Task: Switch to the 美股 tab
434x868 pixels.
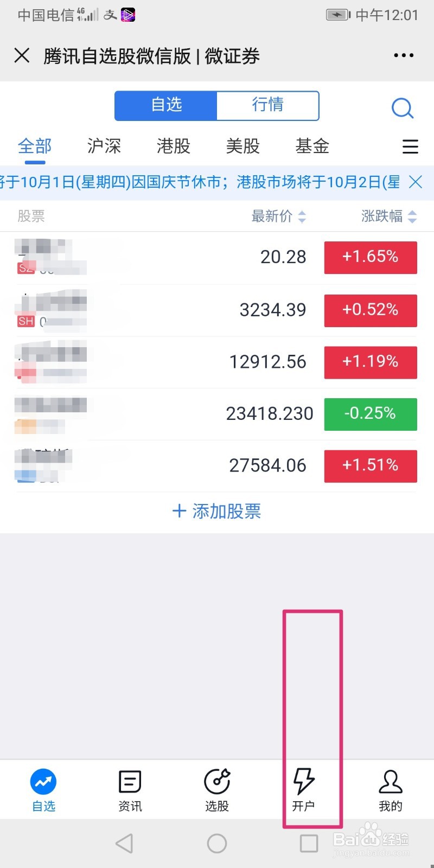Action: (x=243, y=146)
